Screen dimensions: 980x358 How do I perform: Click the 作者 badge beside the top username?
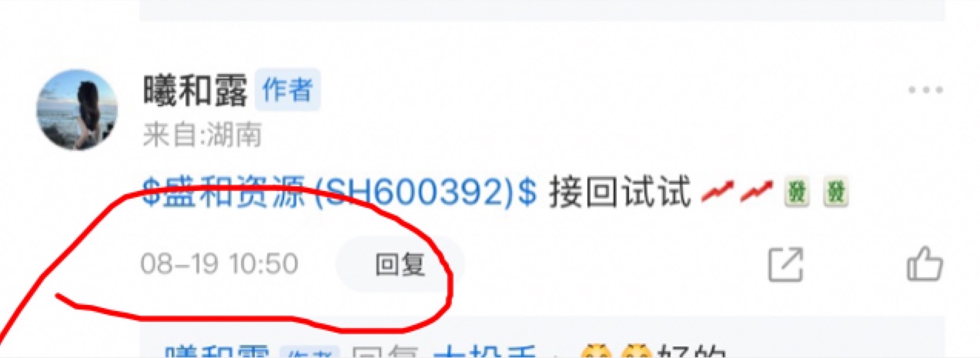point(287,91)
